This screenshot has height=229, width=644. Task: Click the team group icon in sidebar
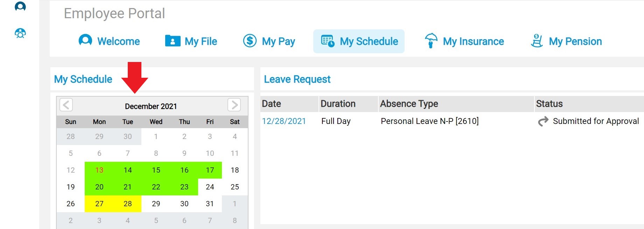[x=20, y=33]
